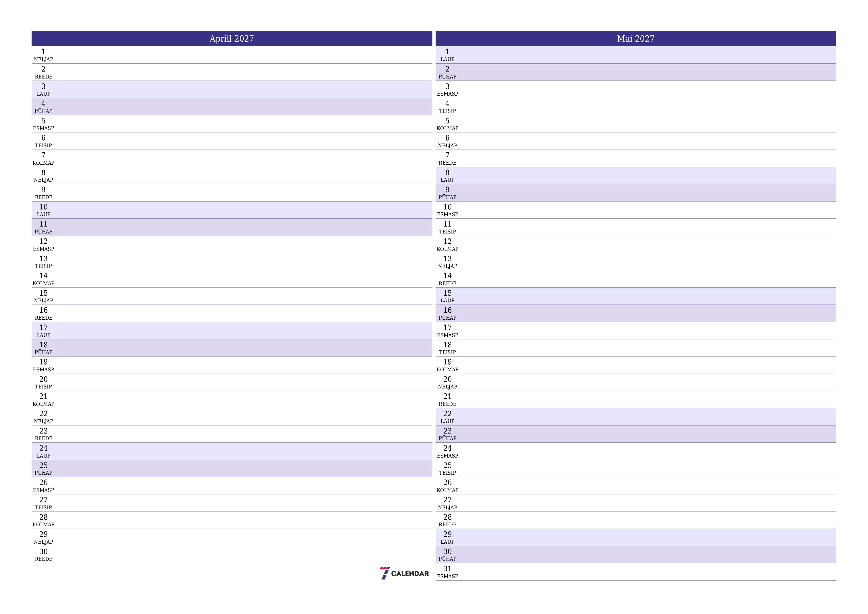Select April 19 ESMASP row

232,365
